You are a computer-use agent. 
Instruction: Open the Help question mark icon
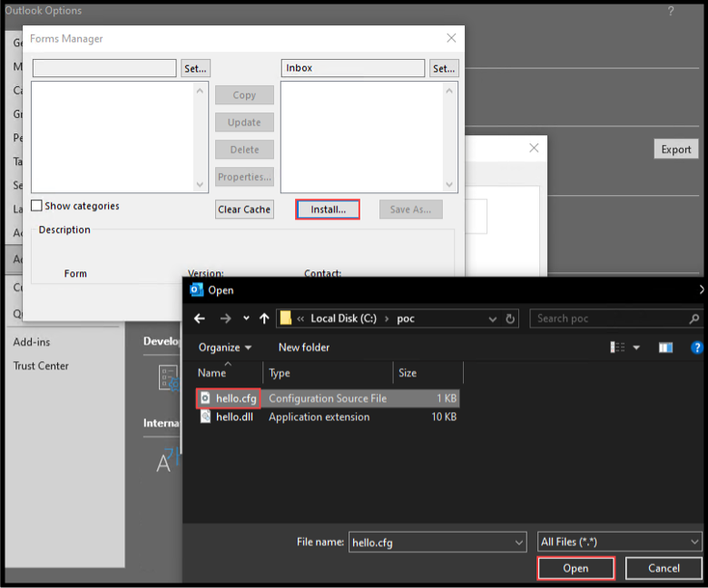(x=696, y=348)
